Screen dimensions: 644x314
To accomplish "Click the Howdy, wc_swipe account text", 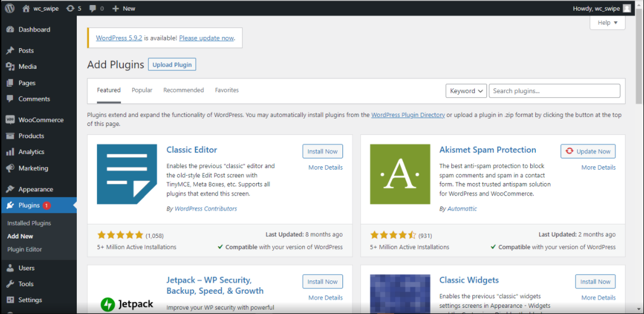I will [596, 8].
